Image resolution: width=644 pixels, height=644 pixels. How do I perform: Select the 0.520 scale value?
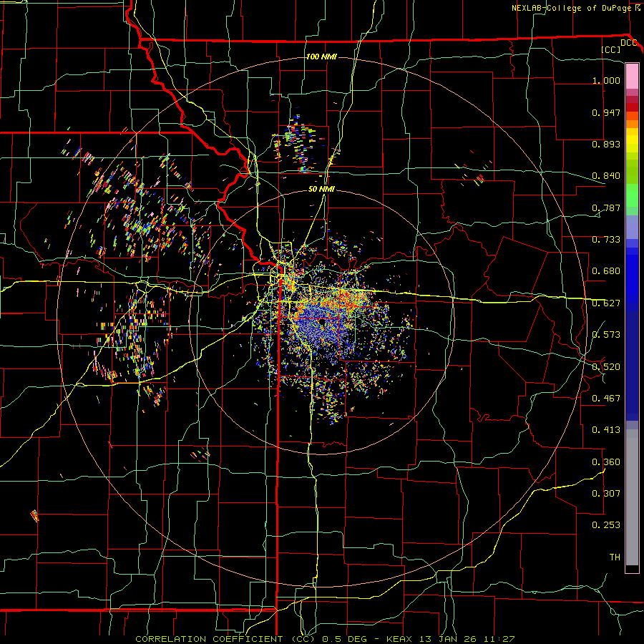click(606, 367)
